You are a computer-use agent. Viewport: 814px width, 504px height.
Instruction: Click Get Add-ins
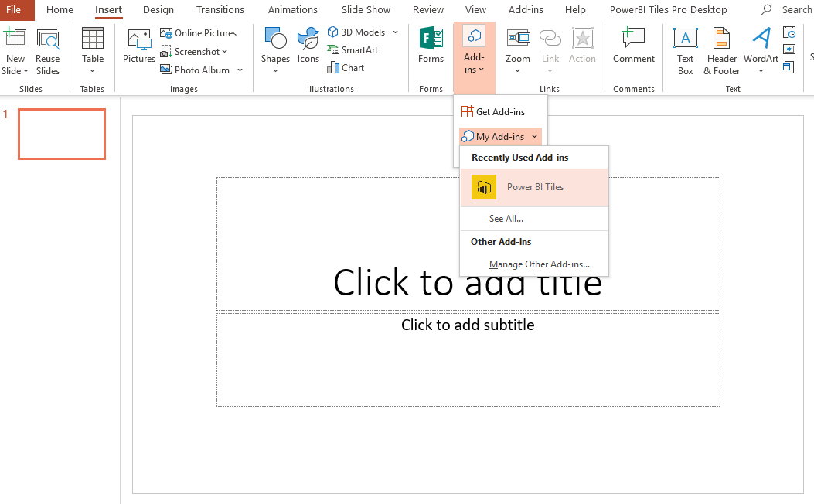pyautogui.click(x=500, y=111)
